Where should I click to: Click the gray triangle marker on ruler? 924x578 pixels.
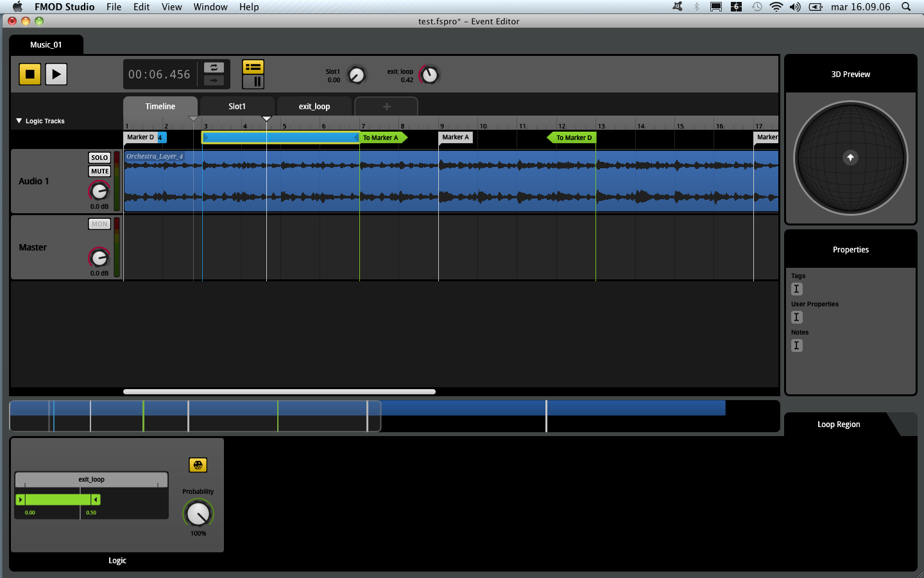coord(193,119)
